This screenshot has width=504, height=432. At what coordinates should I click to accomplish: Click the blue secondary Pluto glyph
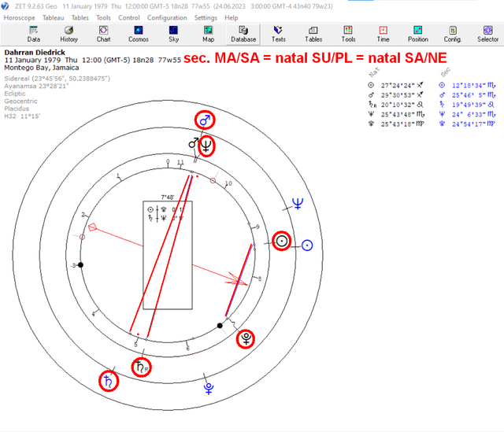(209, 389)
